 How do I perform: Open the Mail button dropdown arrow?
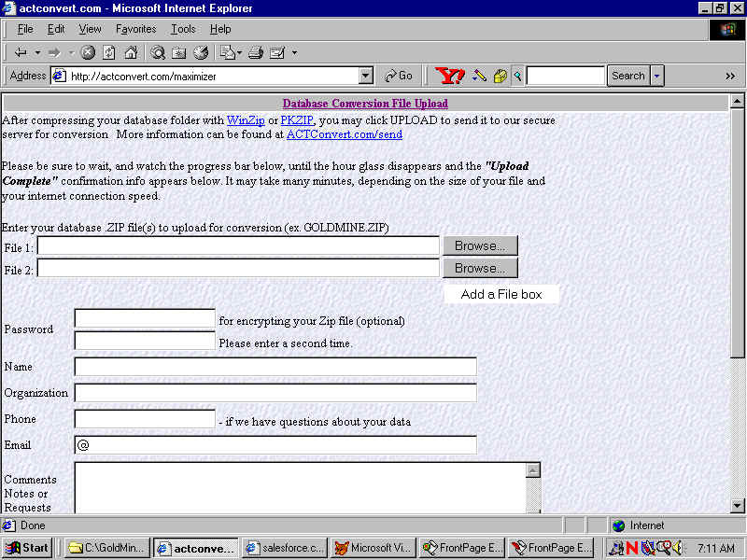pos(239,52)
